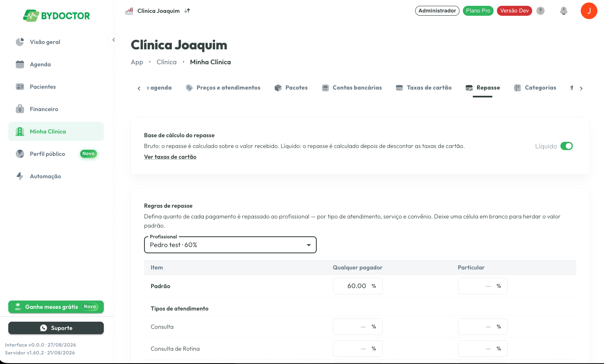This screenshot has width=604, height=364.
Task: Show more tabs with right arrow
Action: pyautogui.click(x=581, y=88)
